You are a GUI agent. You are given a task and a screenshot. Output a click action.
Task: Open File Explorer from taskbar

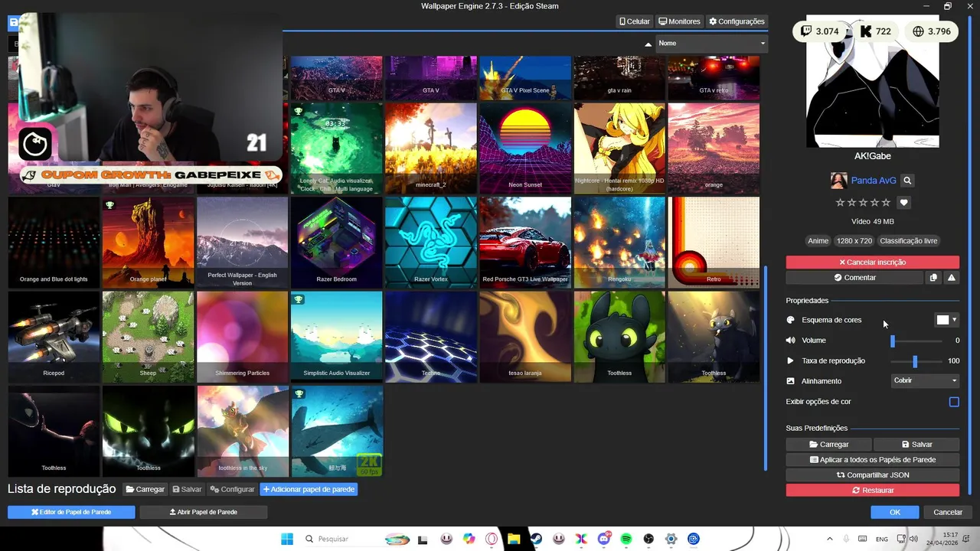click(514, 540)
